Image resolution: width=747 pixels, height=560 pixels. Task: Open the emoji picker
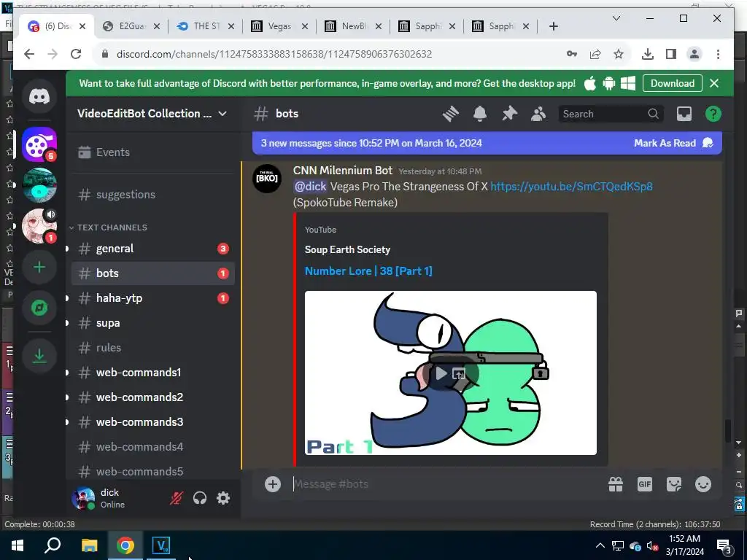pos(703,484)
